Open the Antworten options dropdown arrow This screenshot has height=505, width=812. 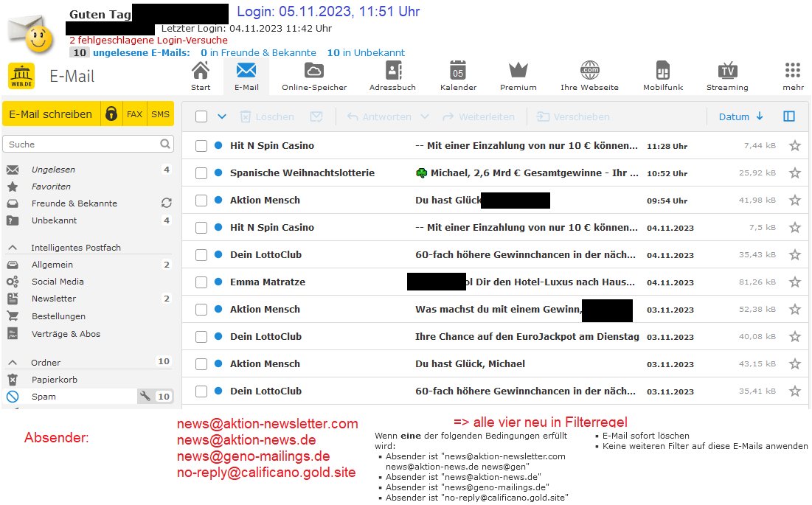pos(425,117)
